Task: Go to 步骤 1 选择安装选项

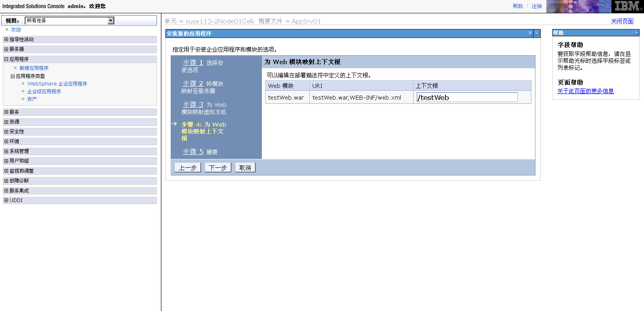Action: coord(193,63)
